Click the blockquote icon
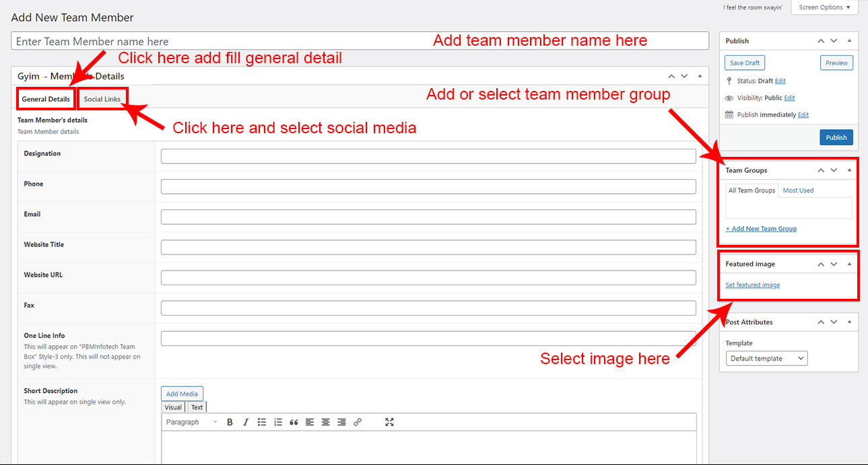The image size is (868, 465). tap(294, 422)
